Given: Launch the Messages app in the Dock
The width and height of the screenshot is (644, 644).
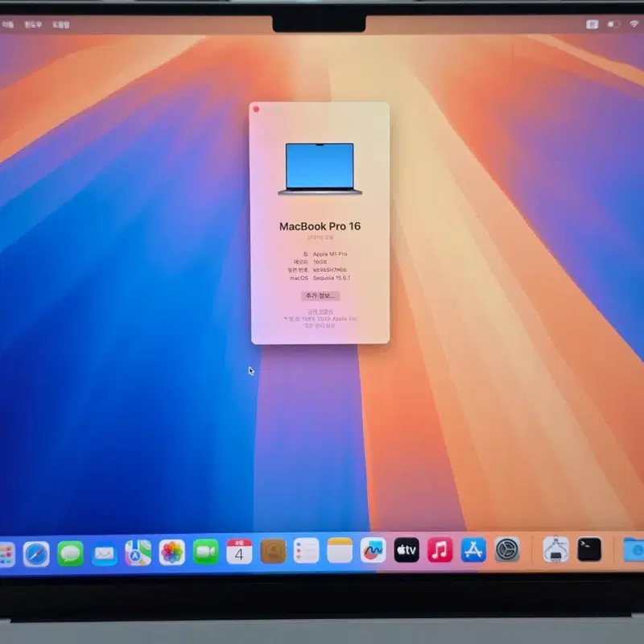Looking at the screenshot, I should click(70, 553).
